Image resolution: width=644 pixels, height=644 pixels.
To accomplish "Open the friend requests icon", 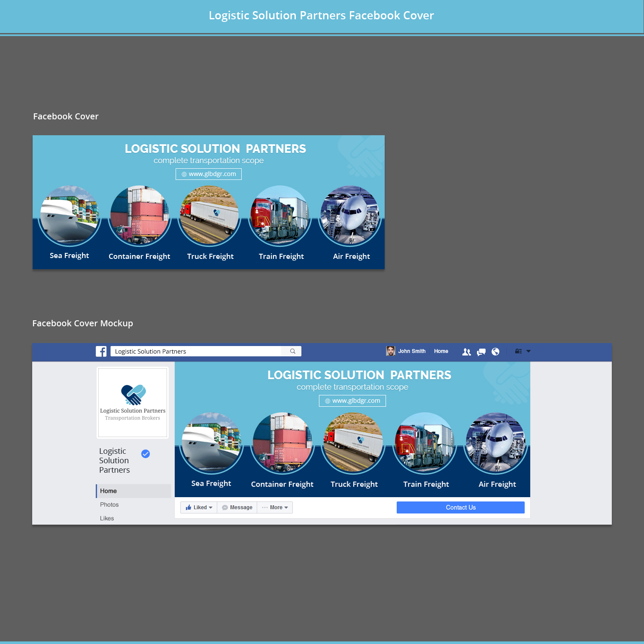I will (467, 352).
